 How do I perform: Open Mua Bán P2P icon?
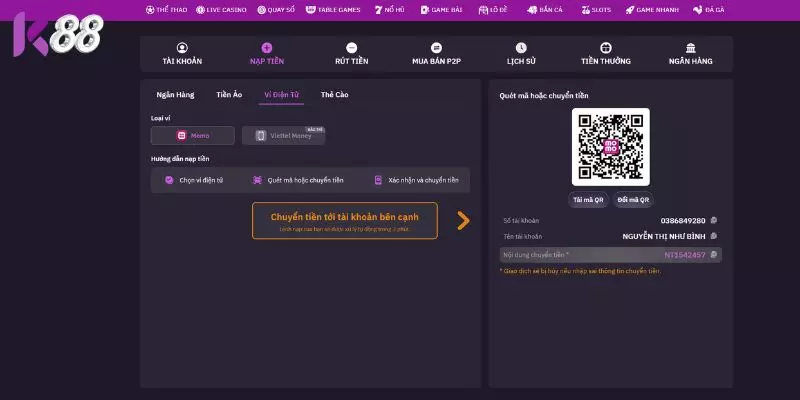click(x=436, y=48)
